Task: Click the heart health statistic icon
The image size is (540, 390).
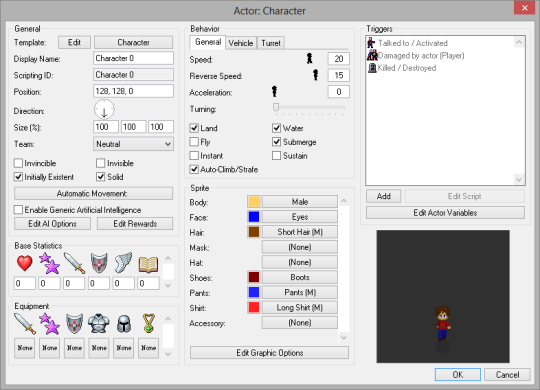Action: 24,263
